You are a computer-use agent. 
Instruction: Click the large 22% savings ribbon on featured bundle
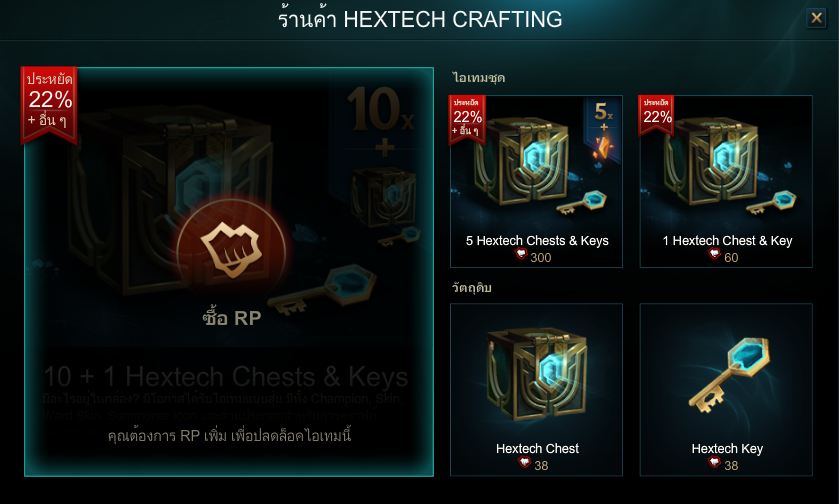point(49,104)
